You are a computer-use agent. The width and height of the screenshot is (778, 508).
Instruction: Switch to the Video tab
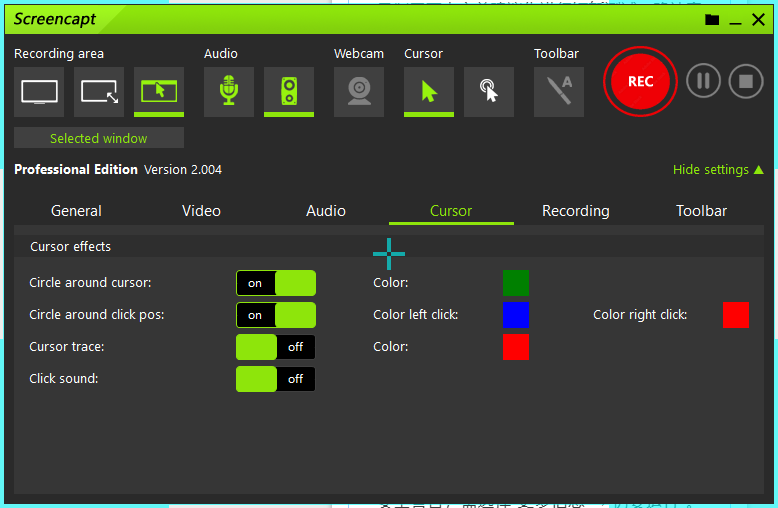201,211
